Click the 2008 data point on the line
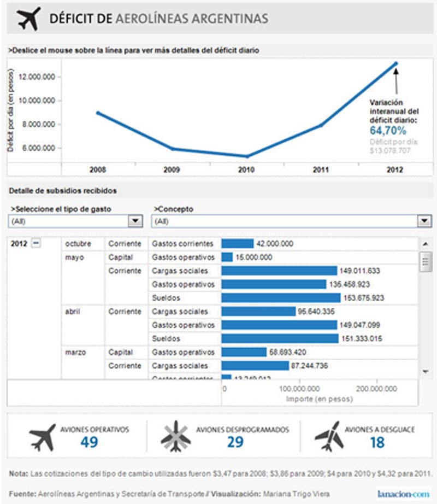This screenshot has height=504, width=437. tap(98, 113)
